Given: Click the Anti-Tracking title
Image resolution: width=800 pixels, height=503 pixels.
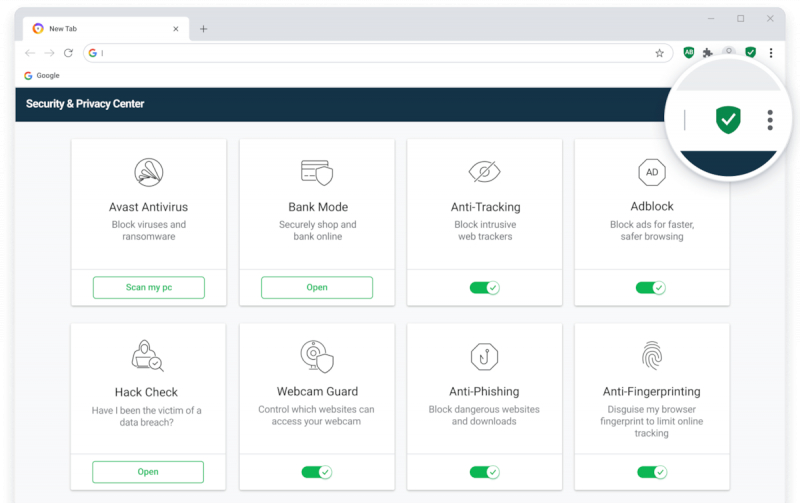Looking at the screenshot, I should (486, 207).
